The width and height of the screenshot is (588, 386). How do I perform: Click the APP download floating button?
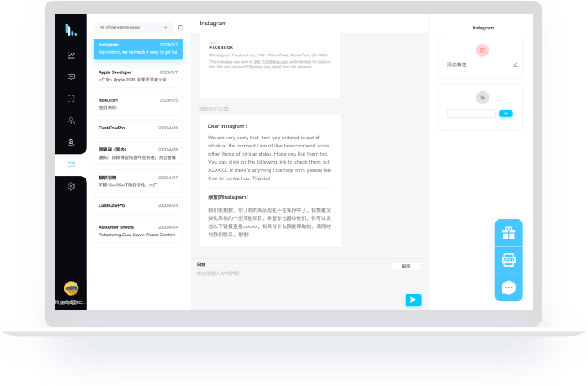[508, 260]
